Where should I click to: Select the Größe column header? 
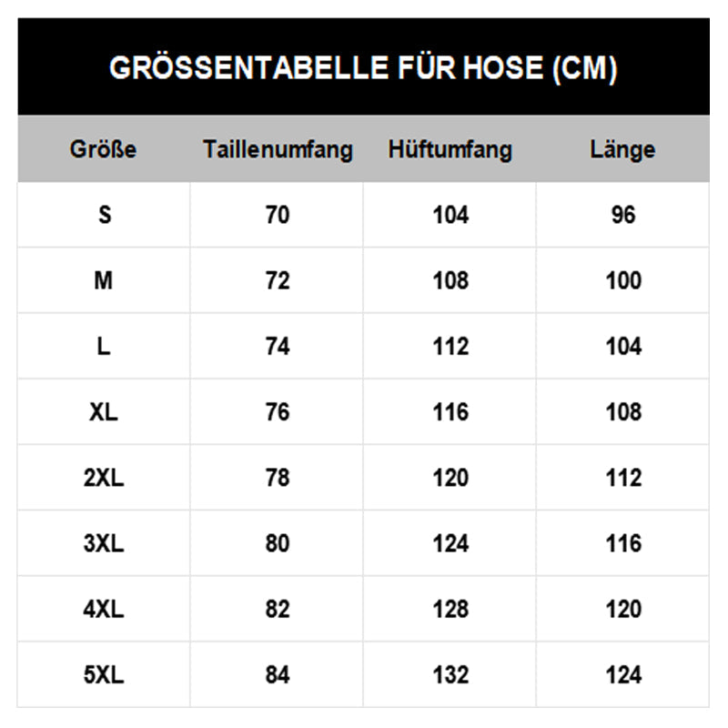(x=104, y=149)
